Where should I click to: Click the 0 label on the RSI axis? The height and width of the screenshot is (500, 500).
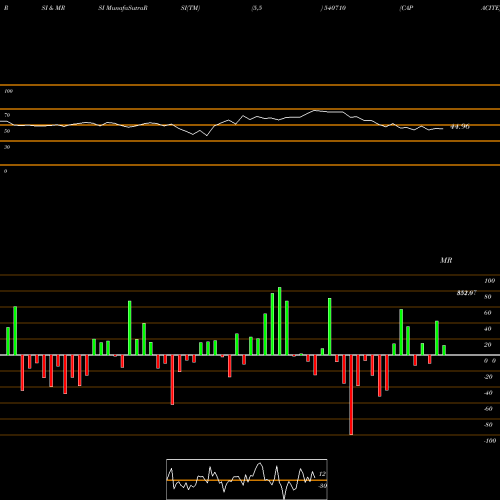pyautogui.click(x=5, y=171)
